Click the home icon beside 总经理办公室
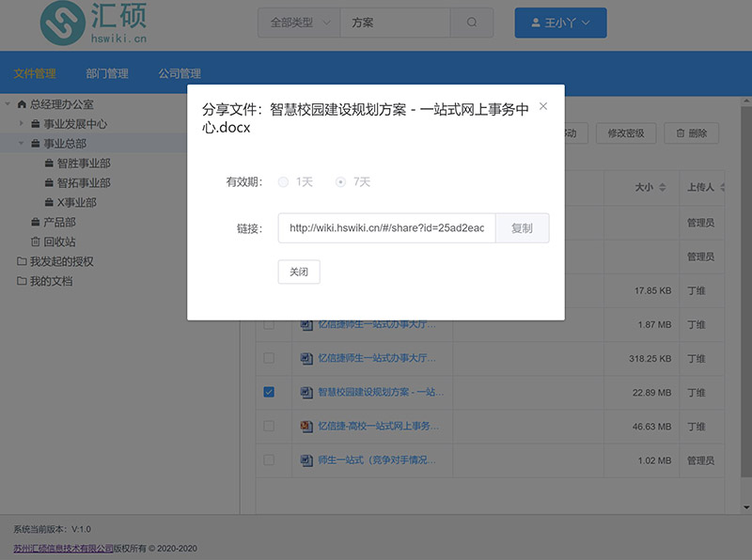Image resolution: width=752 pixels, height=560 pixels. tap(23, 104)
